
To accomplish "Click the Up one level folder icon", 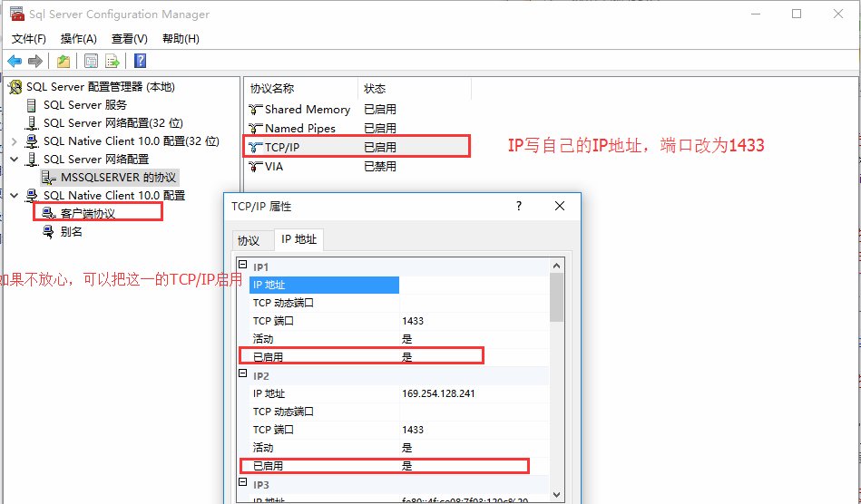I will [64, 61].
